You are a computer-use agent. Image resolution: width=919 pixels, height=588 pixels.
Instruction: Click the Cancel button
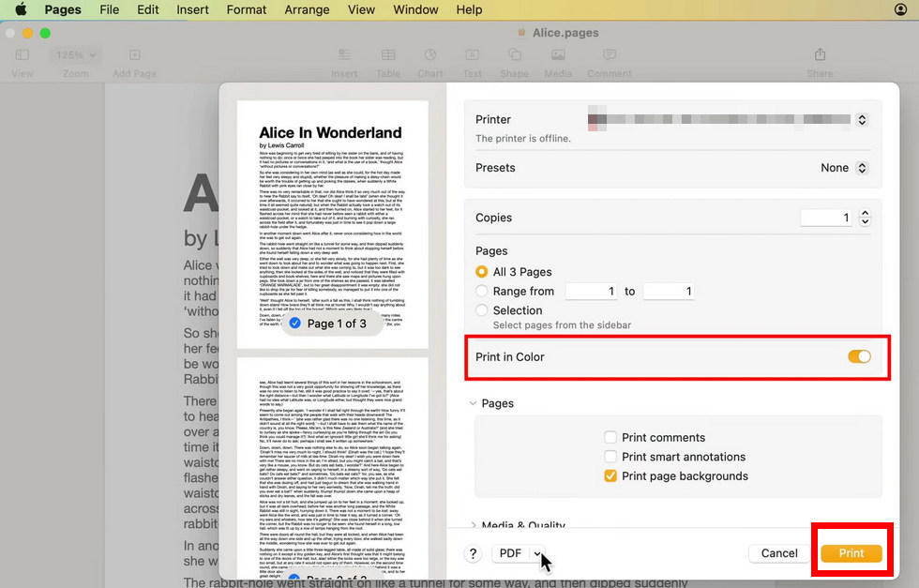coord(779,553)
